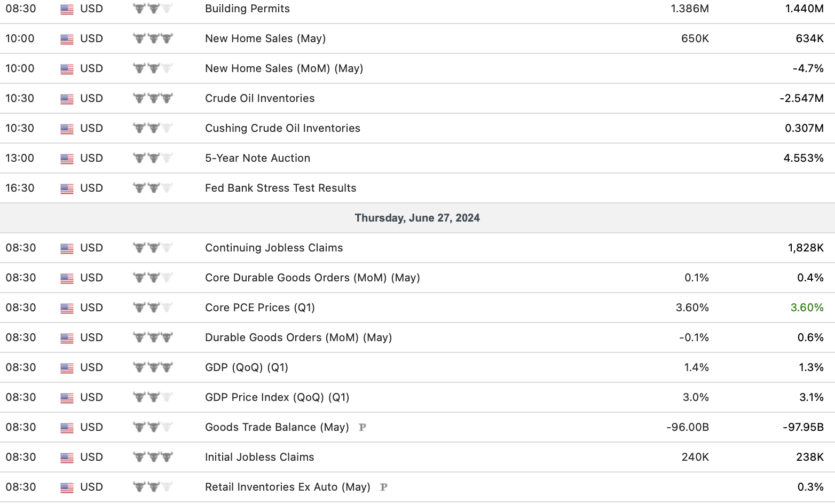
Task: Click the bull importance icons for GDP (QoQ) (Q1)
Action: [153, 367]
